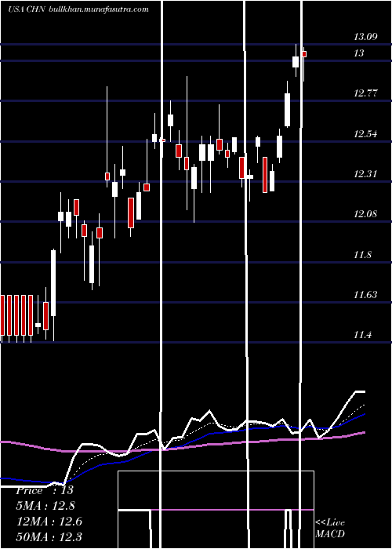
Task: Click the 13.09 price axis label
Action: coord(365,36)
